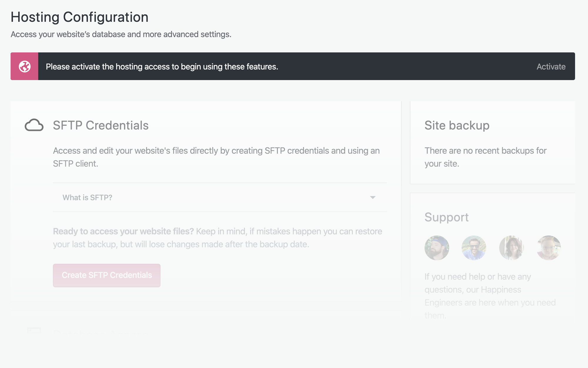Click the Support card heading
The height and width of the screenshot is (368, 588).
pyautogui.click(x=446, y=217)
